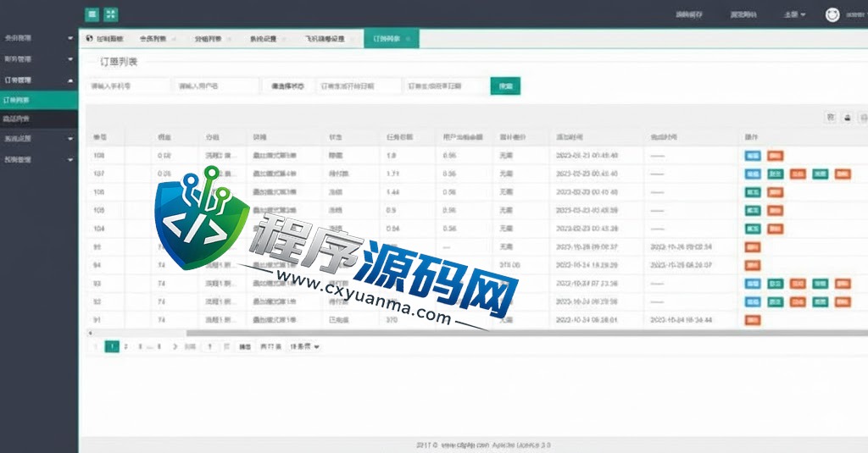Open the column filter icon above the table
The height and width of the screenshot is (453, 868).
tap(831, 117)
